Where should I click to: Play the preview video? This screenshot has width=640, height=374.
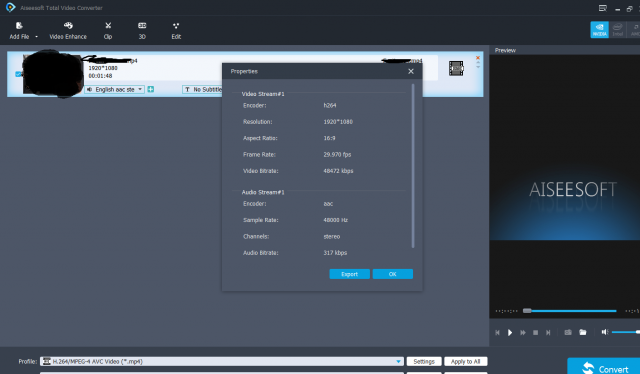[x=510, y=332]
